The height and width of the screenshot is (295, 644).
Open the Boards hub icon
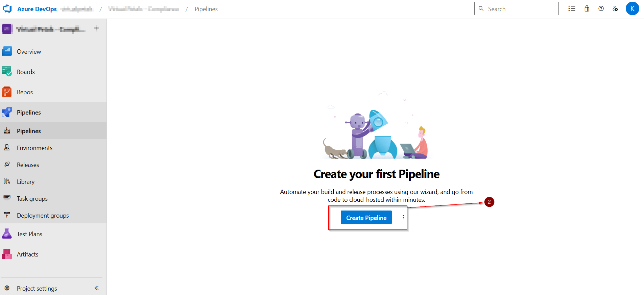coord(7,72)
